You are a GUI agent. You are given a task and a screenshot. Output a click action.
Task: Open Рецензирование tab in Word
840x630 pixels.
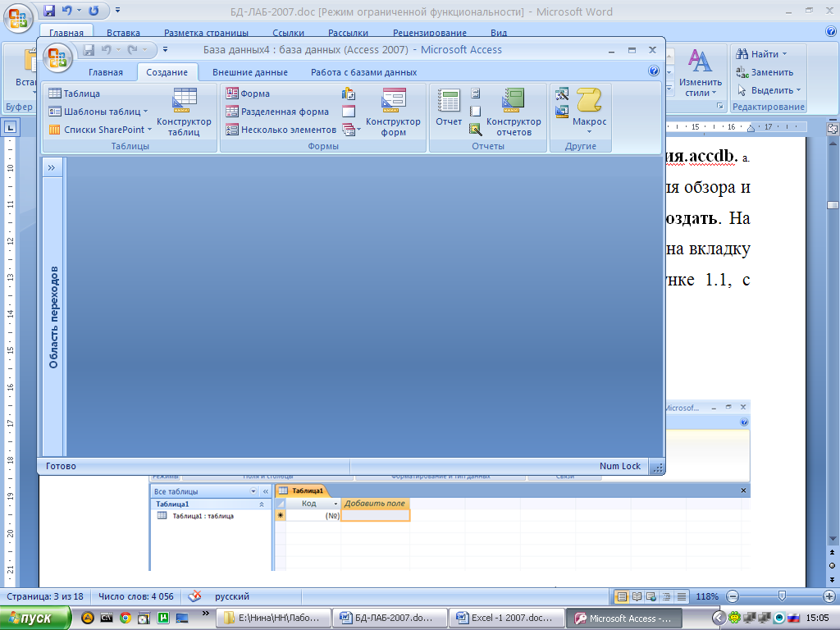pyautogui.click(x=430, y=33)
